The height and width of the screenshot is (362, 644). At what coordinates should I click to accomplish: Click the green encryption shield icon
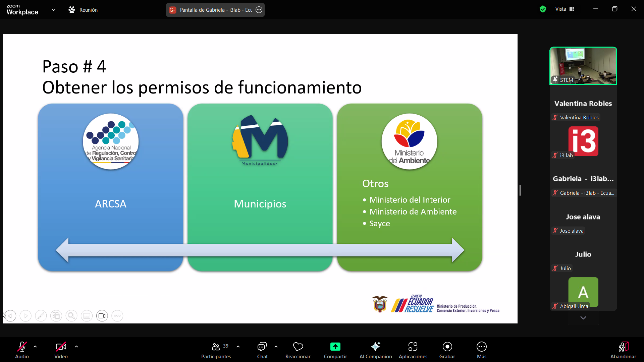point(543,9)
